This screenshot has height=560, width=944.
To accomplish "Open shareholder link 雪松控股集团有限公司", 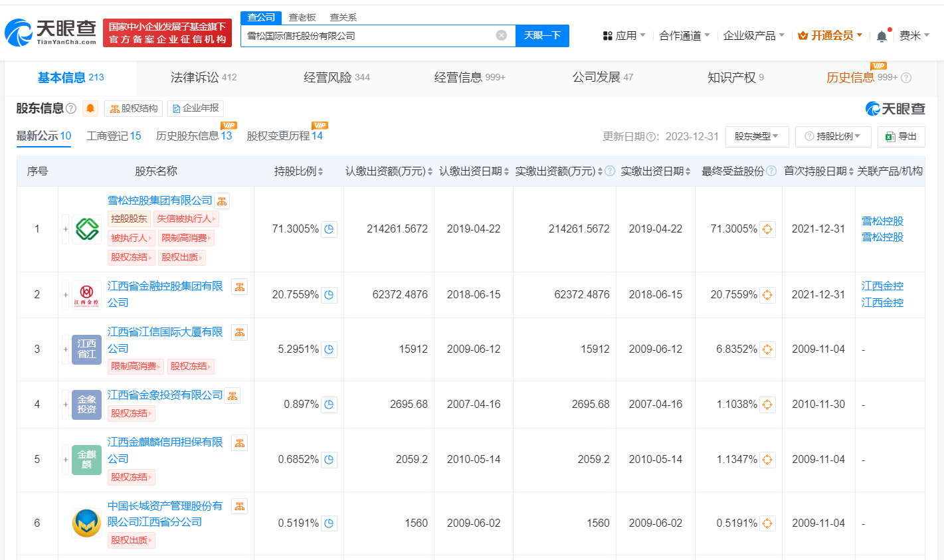I will pyautogui.click(x=160, y=201).
